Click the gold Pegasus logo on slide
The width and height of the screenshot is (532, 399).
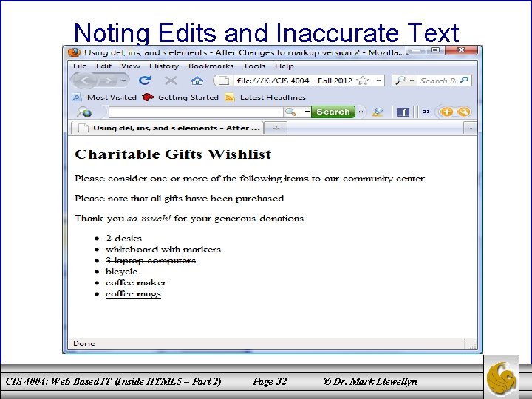[501, 378]
